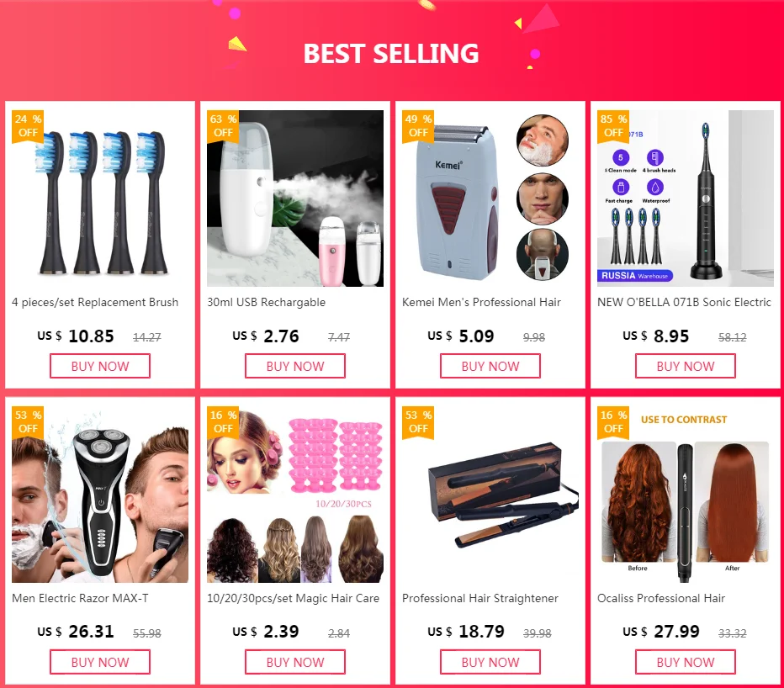
Task: Open the pink hair curlers image
Action: 295,495
